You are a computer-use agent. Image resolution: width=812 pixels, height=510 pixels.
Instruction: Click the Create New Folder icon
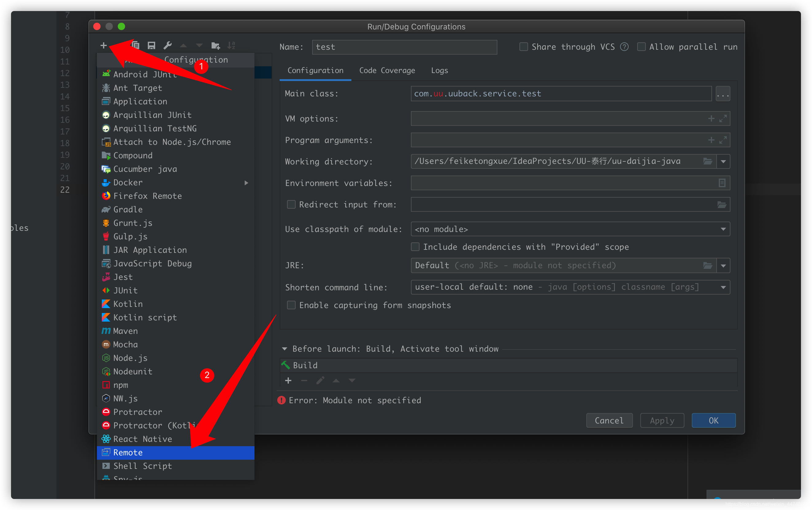pos(215,45)
